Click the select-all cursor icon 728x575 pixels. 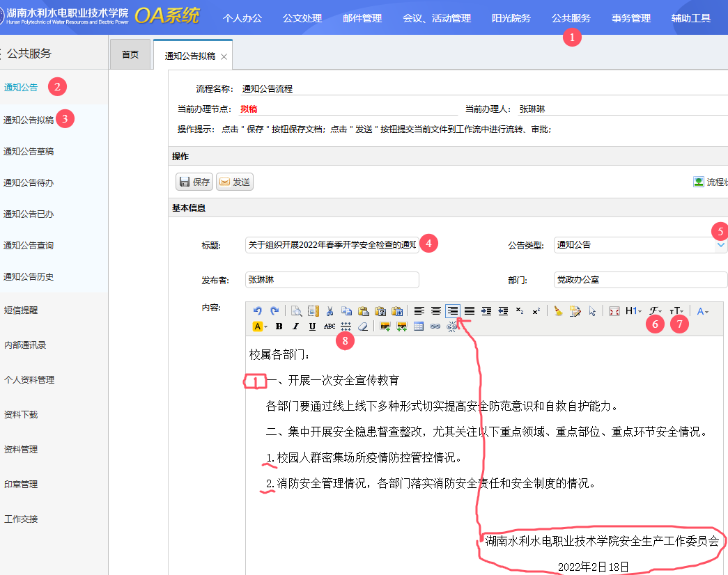(592, 311)
